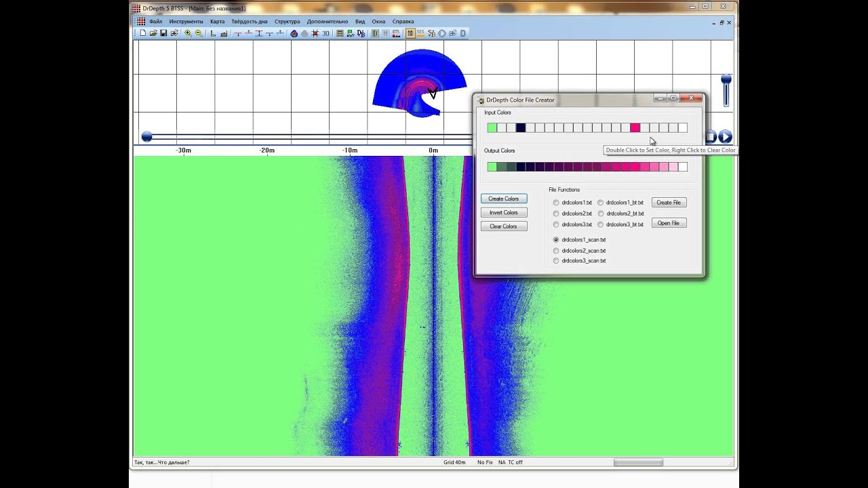Click the Zoom In magnifier icon
Screen dimensions: 868x488
click(188, 33)
